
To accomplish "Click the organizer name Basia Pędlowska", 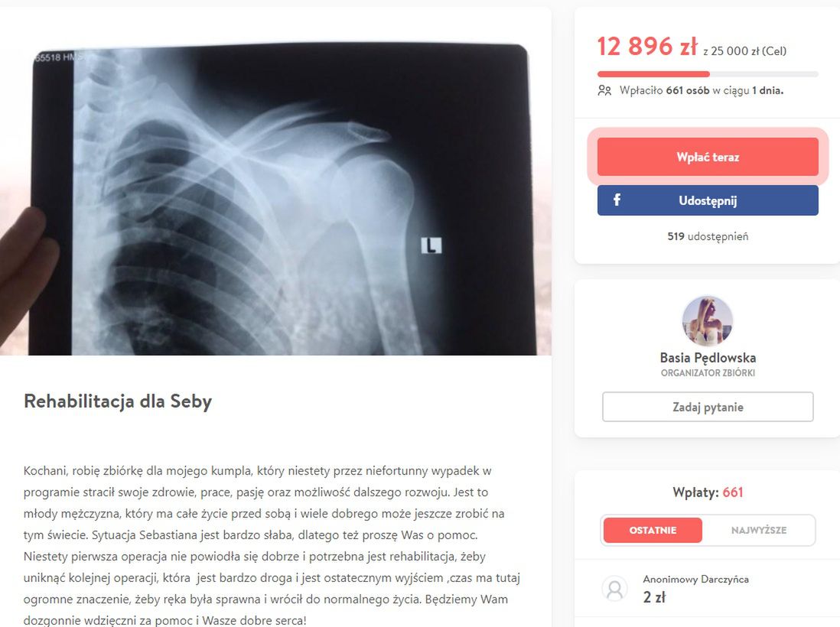I will click(x=708, y=358).
